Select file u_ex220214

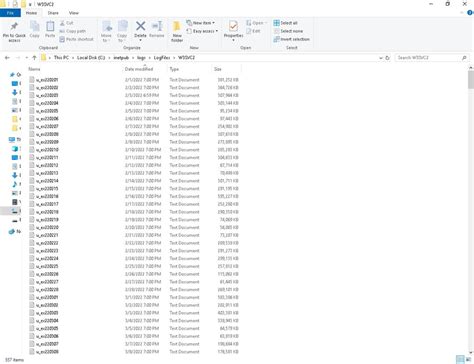[x=47, y=181]
